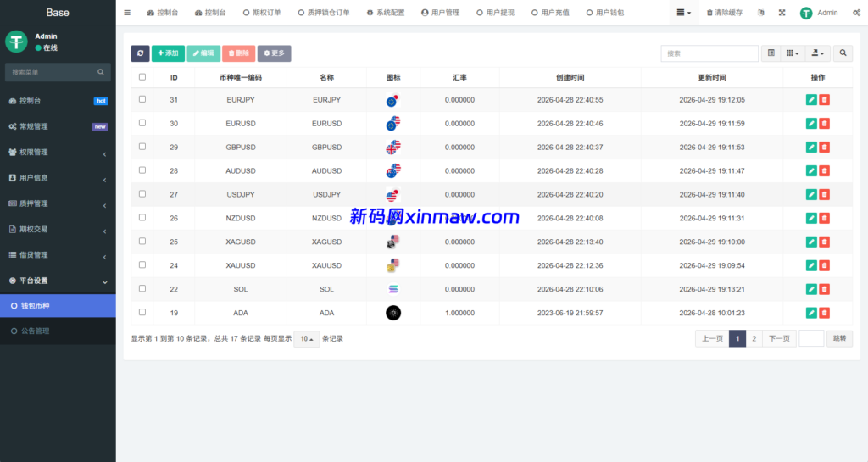This screenshot has width=868, height=462.
Task: Open the settings gears icon at top right
Action: pyautogui.click(x=856, y=13)
